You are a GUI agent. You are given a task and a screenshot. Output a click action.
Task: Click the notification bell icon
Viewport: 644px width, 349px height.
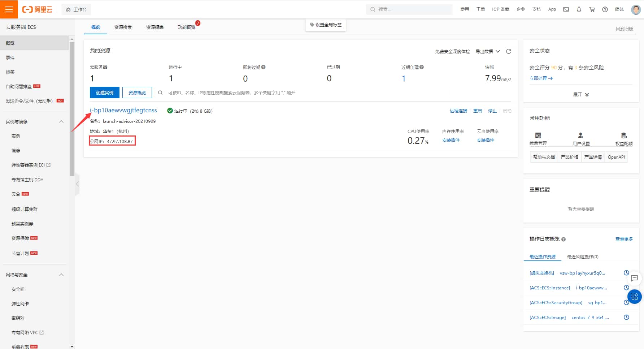pos(579,9)
